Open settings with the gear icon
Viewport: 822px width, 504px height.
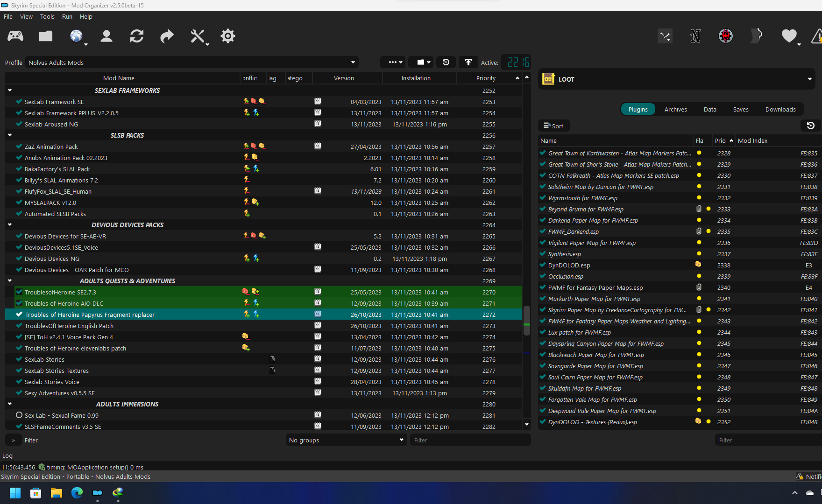click(x=228, y=36)
